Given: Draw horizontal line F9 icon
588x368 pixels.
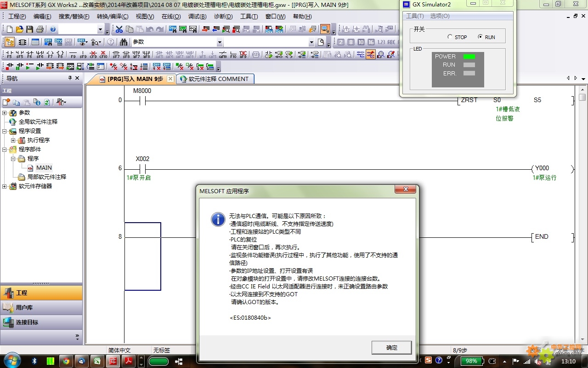Looking at the screenshot, I should 73,54.
